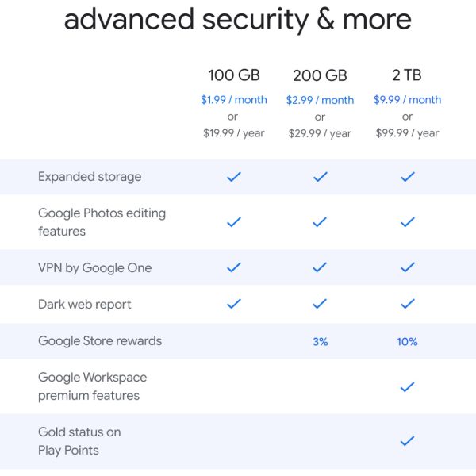The height and width of the screenshot is (476, 476).
Task: Click Google Photos editing checkmark under 200 GB
Action: (320, 222)
